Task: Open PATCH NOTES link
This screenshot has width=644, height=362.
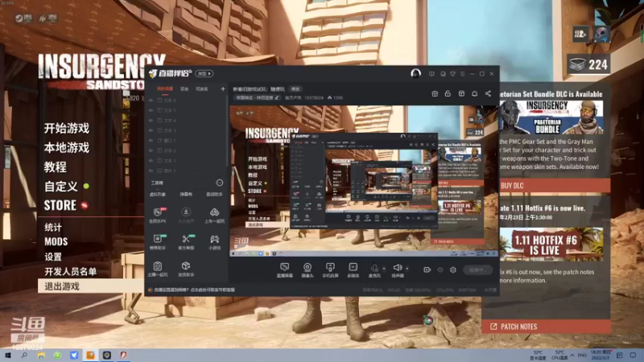Action: pyautogui.click(x=547, y=327)
